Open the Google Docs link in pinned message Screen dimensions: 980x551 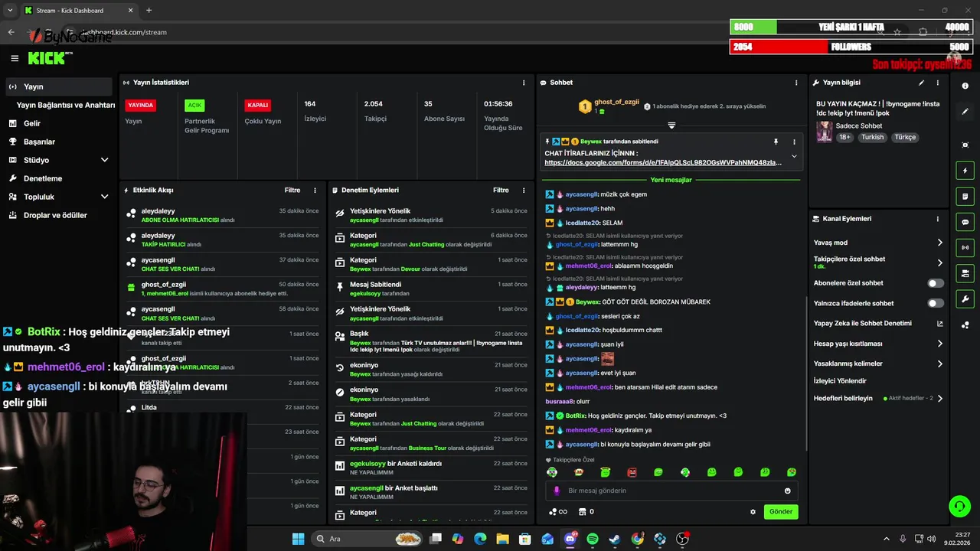tap(663, 163)
